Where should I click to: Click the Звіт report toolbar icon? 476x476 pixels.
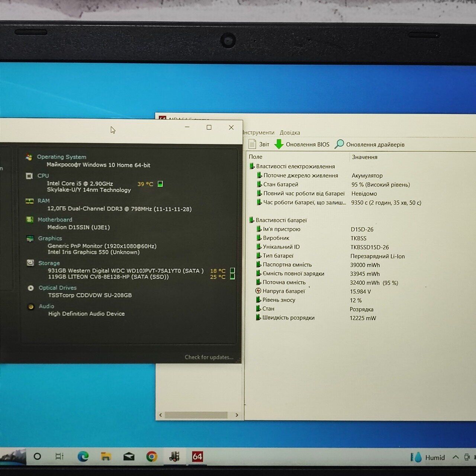click(x=253, y=144)
